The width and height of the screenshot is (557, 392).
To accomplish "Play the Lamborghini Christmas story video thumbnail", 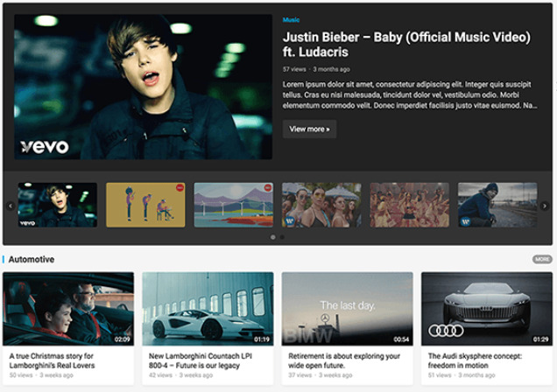I will tap(68, 309).
